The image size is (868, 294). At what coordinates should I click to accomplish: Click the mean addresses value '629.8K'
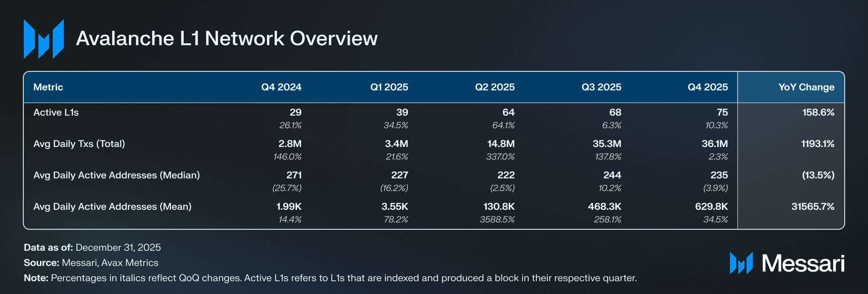pyautogui.click(x=711, y=206)
